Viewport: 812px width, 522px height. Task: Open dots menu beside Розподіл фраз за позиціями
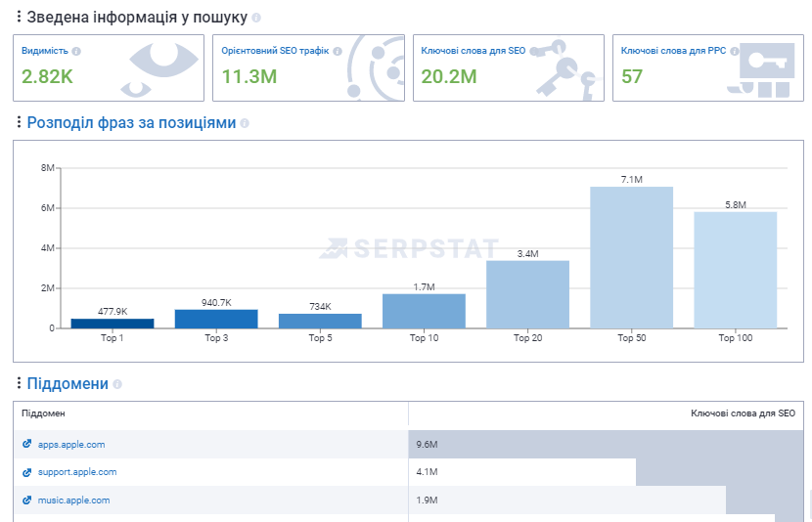pyautogui.click(x=20, y=123)
